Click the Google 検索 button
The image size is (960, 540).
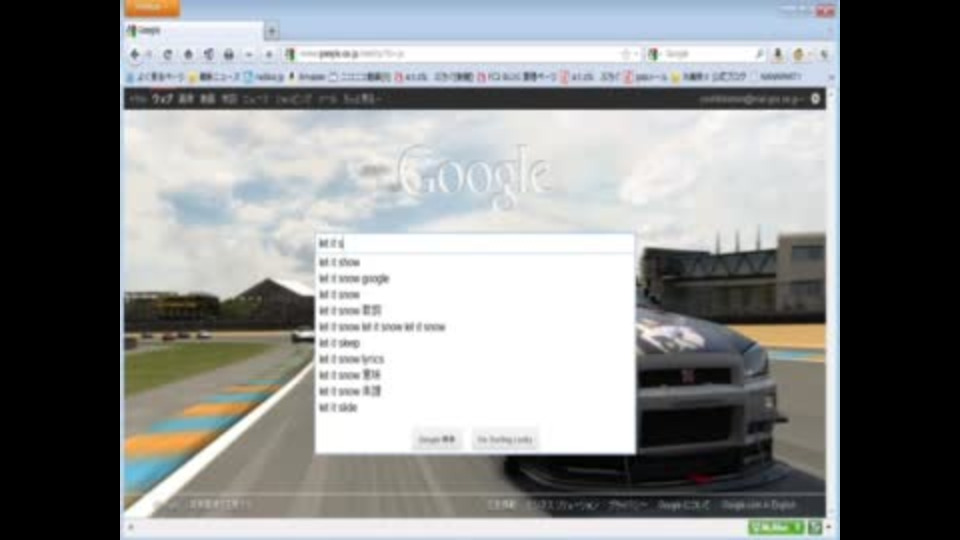437,440
